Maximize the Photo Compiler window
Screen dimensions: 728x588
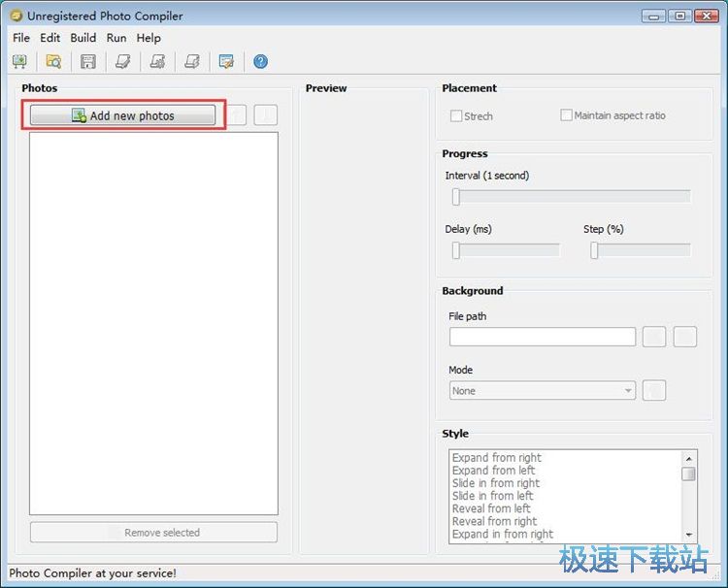680,16
